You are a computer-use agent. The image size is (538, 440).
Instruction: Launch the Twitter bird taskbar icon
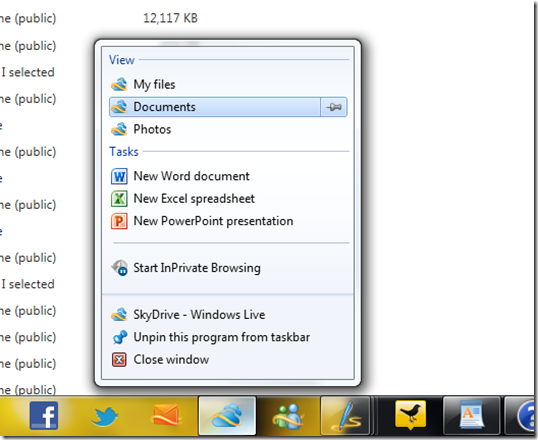click(105, 416)
